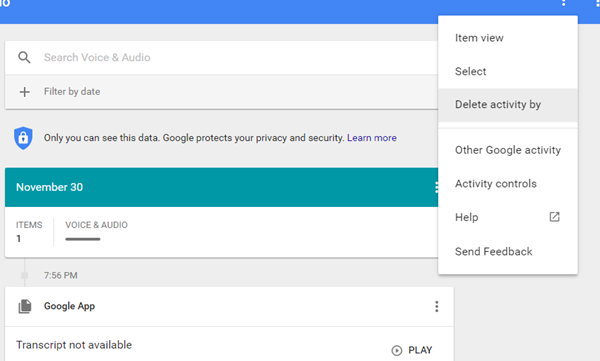600x361 pixels.
Task: Open the Google App entry options menu
Action: tap(437, 306)
